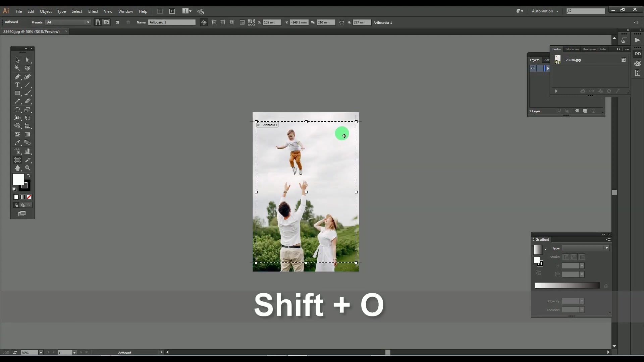The image size is (644, 362).
Task: Set artboard orientation to Landscape
Action: click(x=106, y=22)
